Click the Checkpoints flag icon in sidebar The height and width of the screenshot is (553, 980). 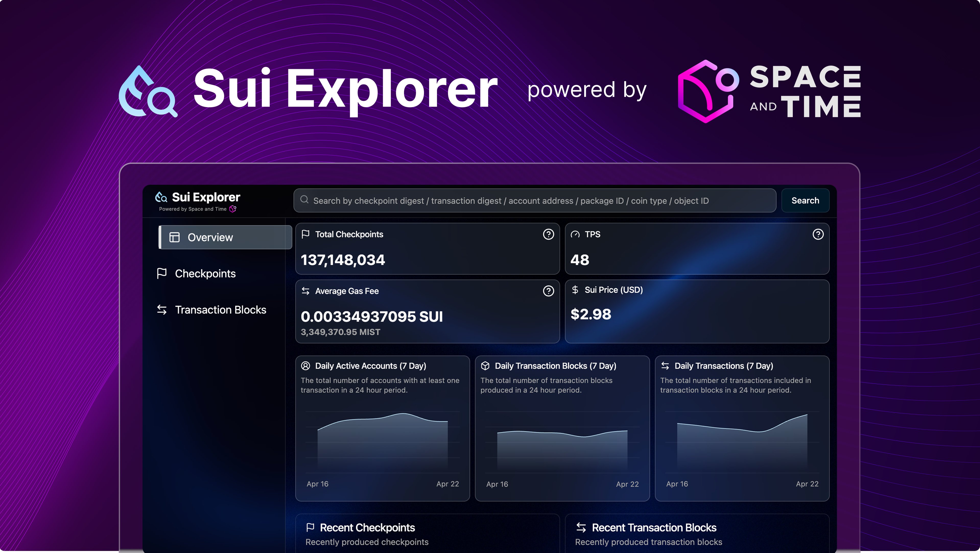162,273
